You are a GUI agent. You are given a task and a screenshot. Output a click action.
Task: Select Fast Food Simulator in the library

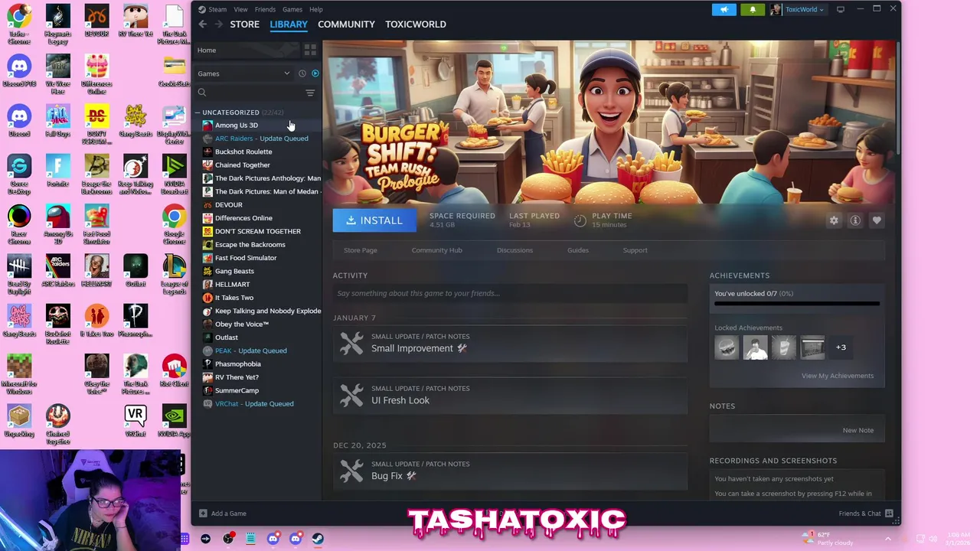pyautogui.click(x=256, y=258)
